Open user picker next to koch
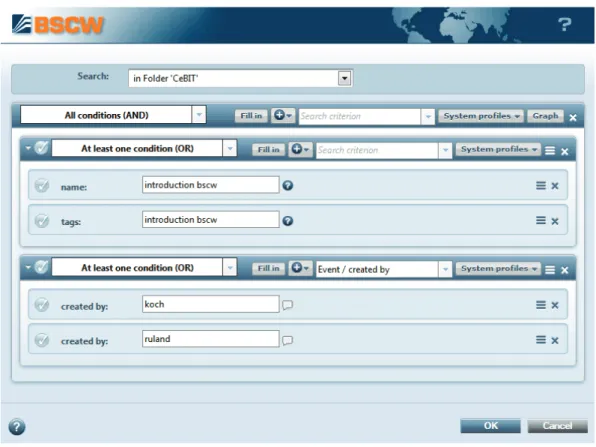Image resolution: width=596 pixels, height=447 pixels. tap(288, 305)
